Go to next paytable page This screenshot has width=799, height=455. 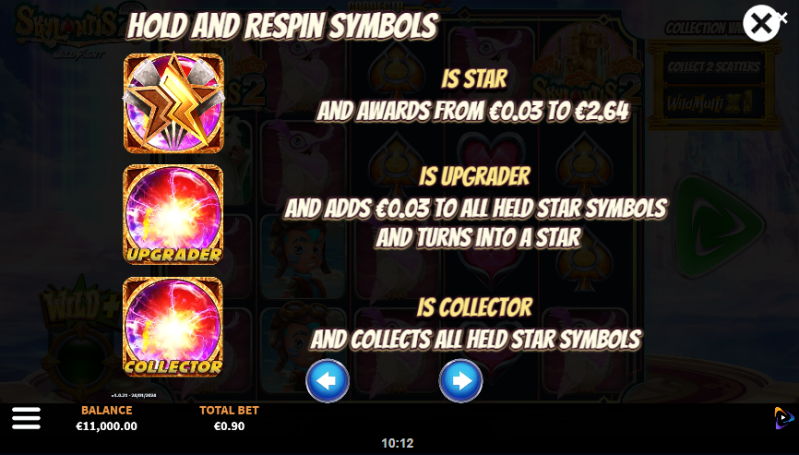[461, 381]
